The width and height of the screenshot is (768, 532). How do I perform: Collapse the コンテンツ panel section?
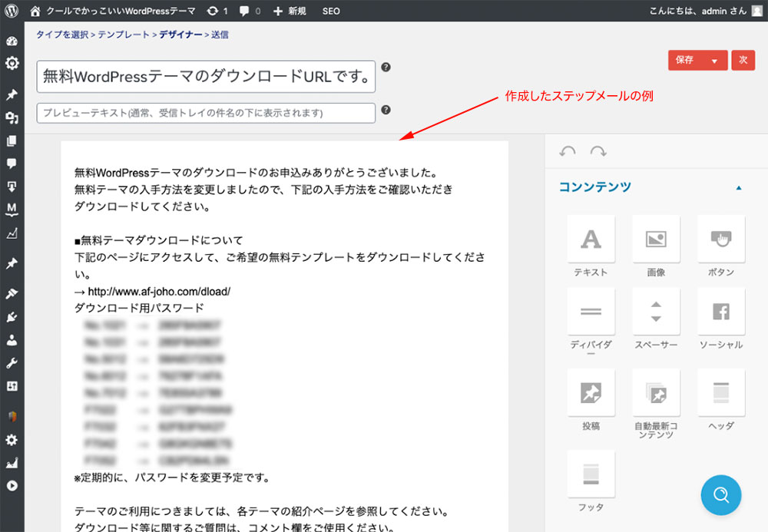tap(739, 187)
